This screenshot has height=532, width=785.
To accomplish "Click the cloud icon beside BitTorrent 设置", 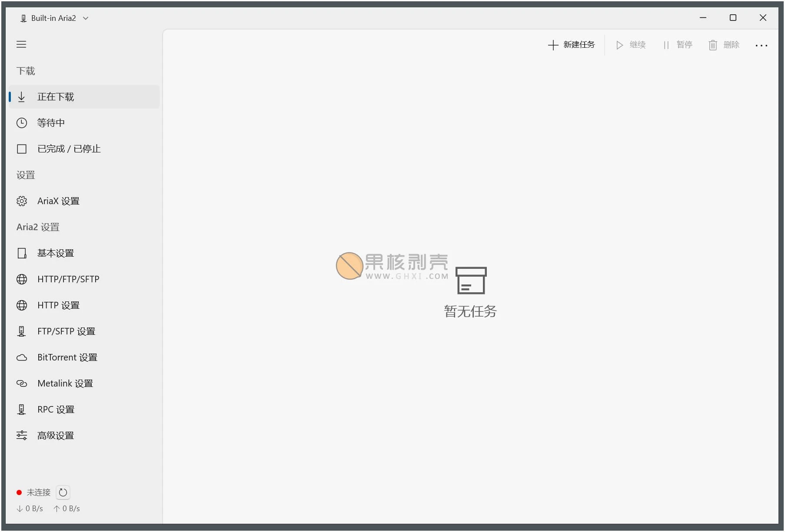I will click(x=22, y=358).
